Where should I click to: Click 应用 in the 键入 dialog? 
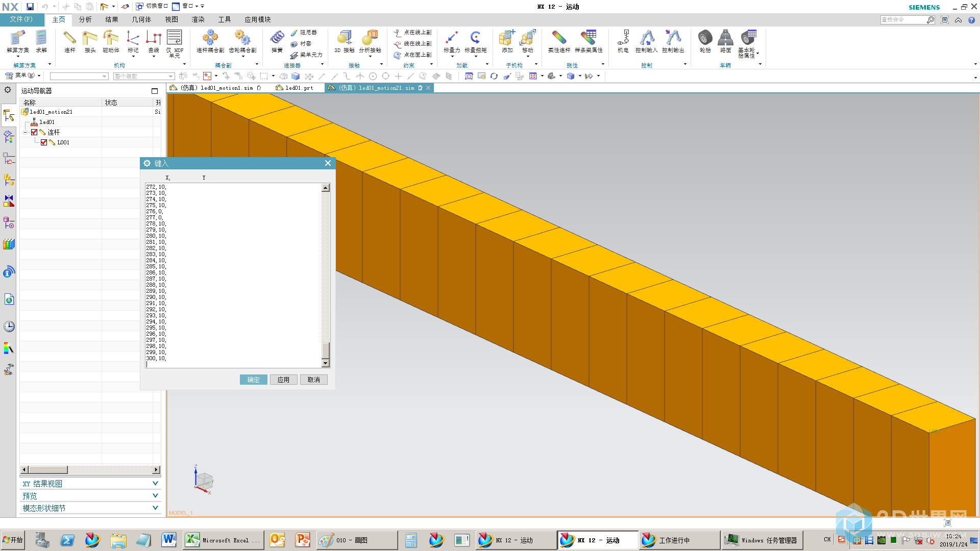click(283, 380)
